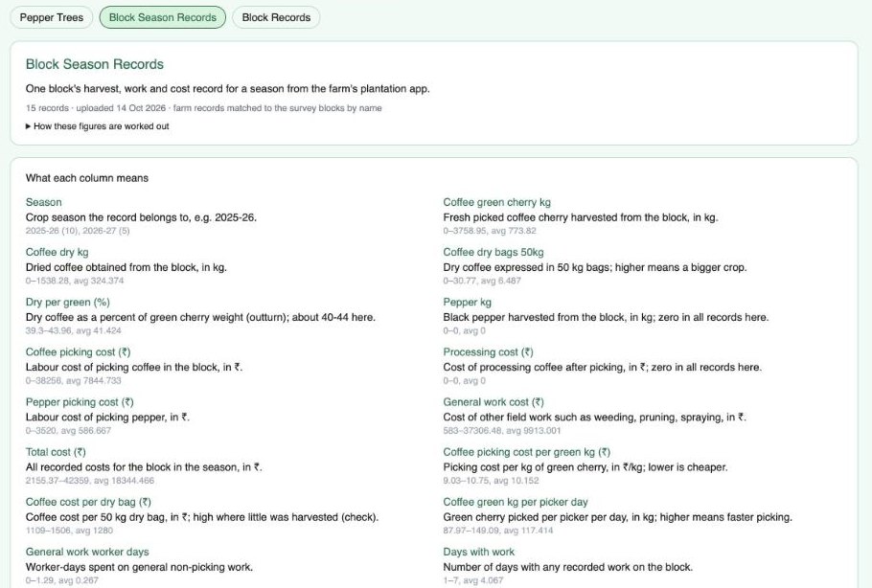Click the 'Cost of processing coffee after picking' description
This screenshot has height=588, width=872.
pos(603,368)
